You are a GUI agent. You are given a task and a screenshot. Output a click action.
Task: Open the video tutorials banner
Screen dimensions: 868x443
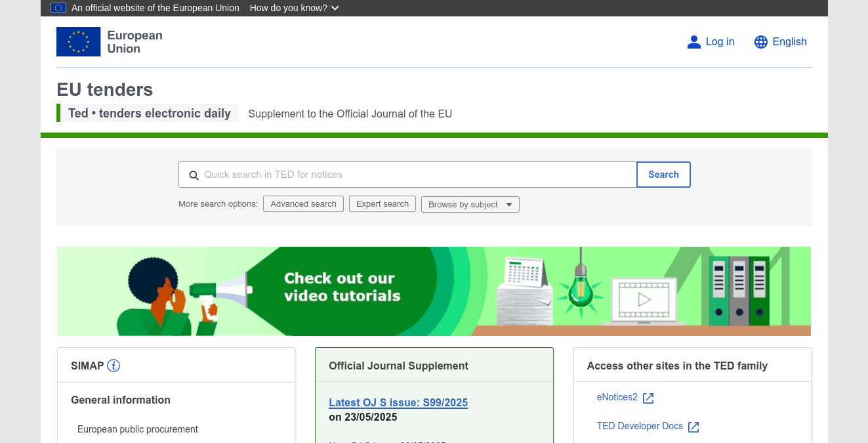pyautogui.click(x=434, y=291)
